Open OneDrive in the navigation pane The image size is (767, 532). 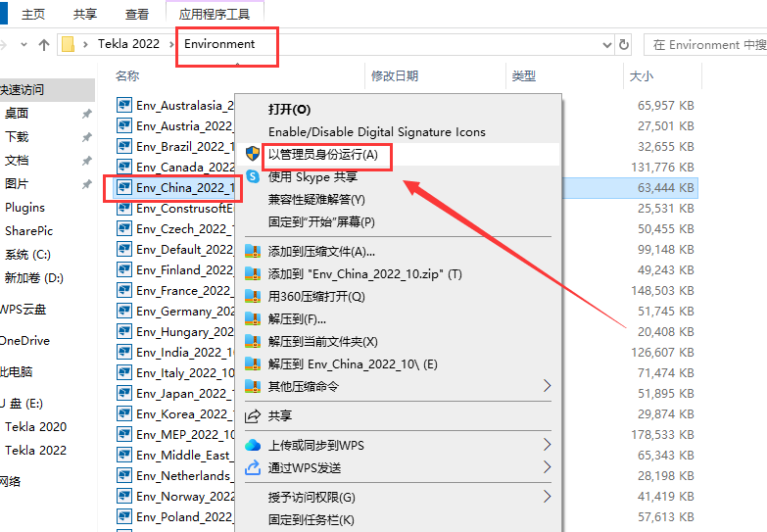click(24, 341)
